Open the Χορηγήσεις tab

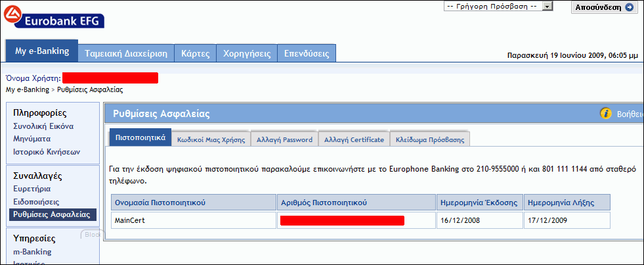pyautogui.click(x=247, y=53)
